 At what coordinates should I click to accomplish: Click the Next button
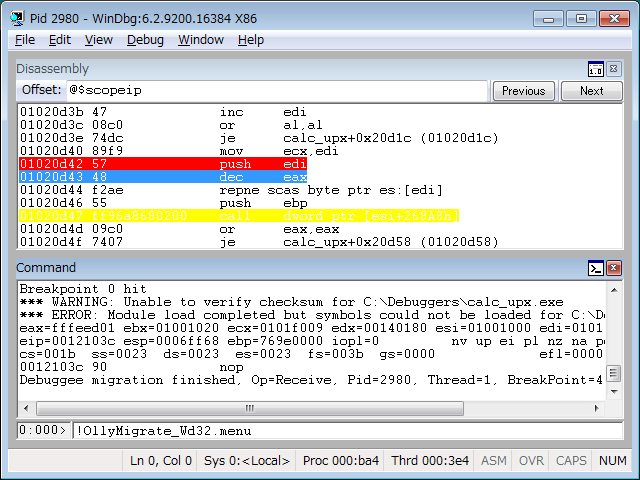pos(591,91)
